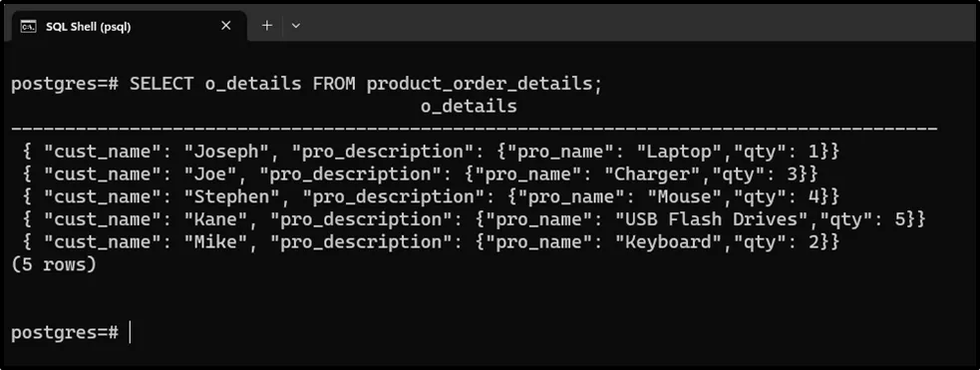This screenshot has width=980, height=370.
Task: Click the blinking cursor at postgres prompt
Action: (130, 332)
